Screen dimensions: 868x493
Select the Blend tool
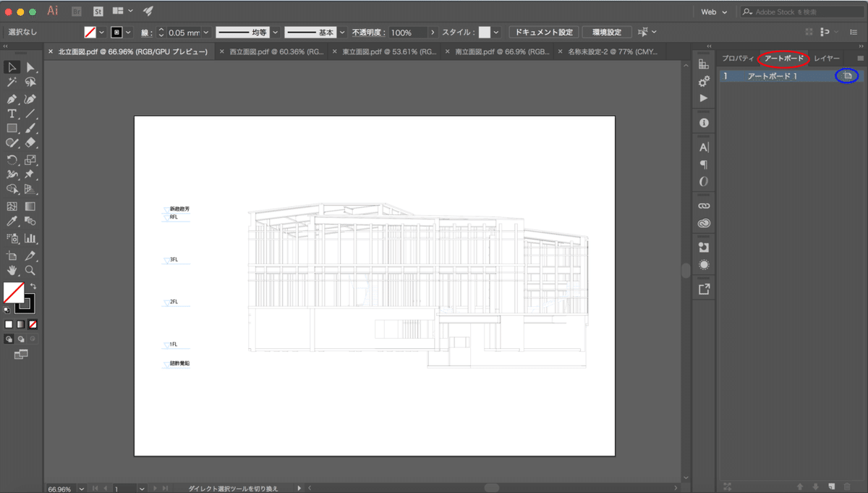pyautogui.click(x=30, y=222)
